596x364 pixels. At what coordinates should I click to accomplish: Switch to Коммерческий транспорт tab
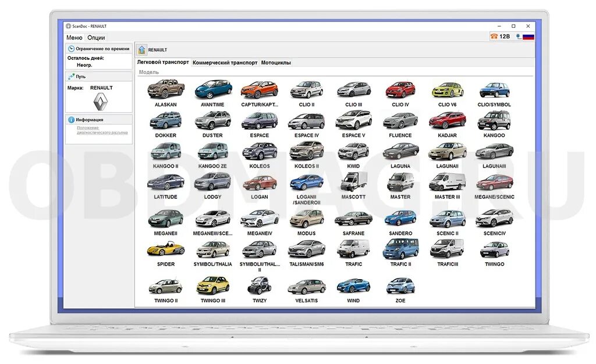225,63
